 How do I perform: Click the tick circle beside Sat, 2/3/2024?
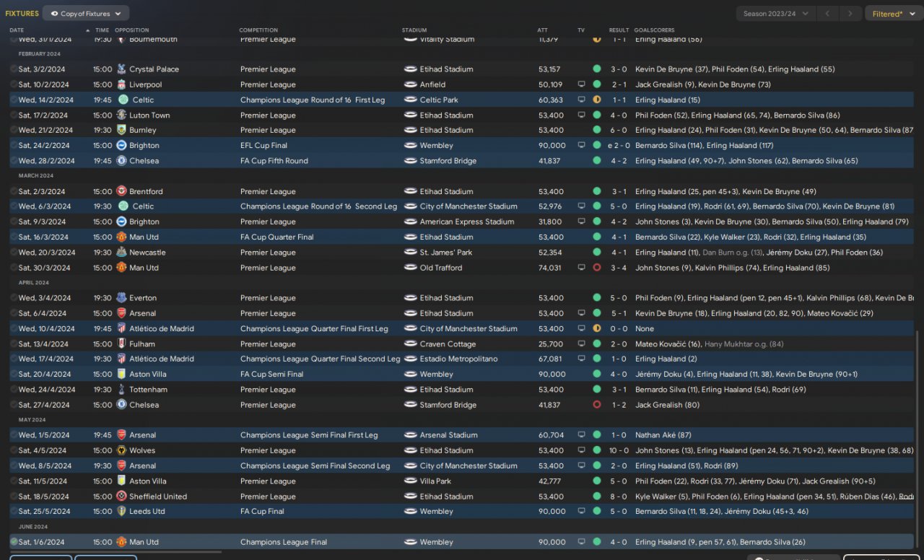14,191
